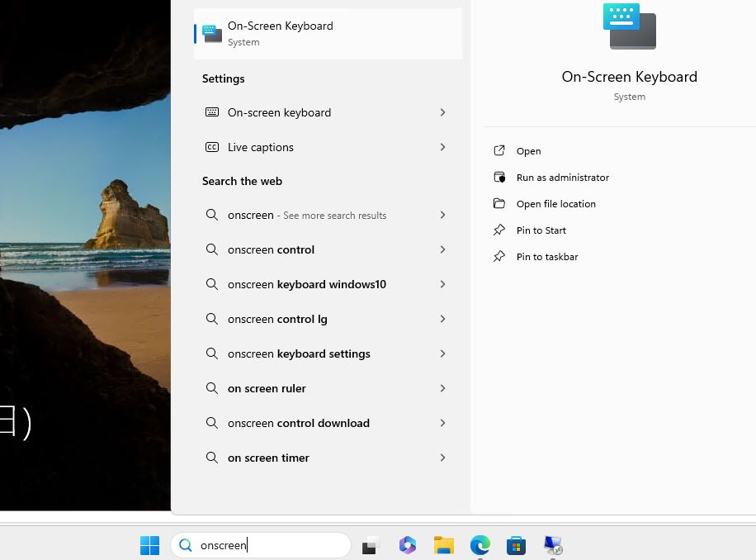
Task: Choose Pin to Start
Action: point(541,230)
